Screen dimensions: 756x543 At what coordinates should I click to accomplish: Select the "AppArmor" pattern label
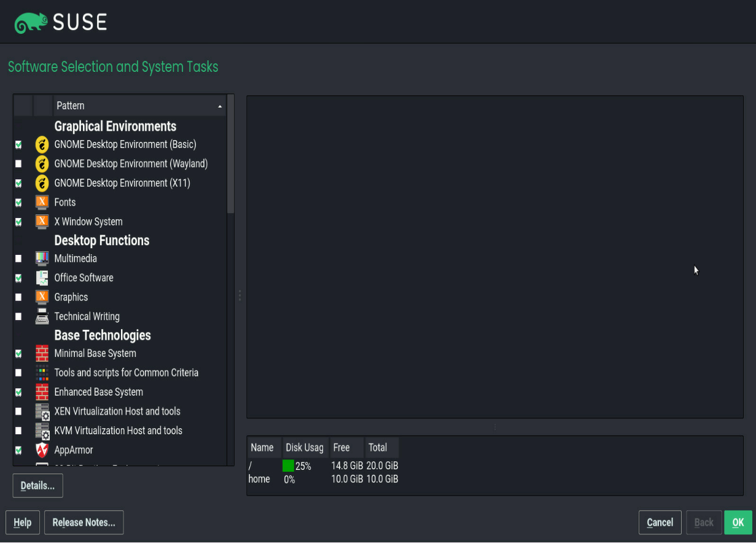[74, 450]
